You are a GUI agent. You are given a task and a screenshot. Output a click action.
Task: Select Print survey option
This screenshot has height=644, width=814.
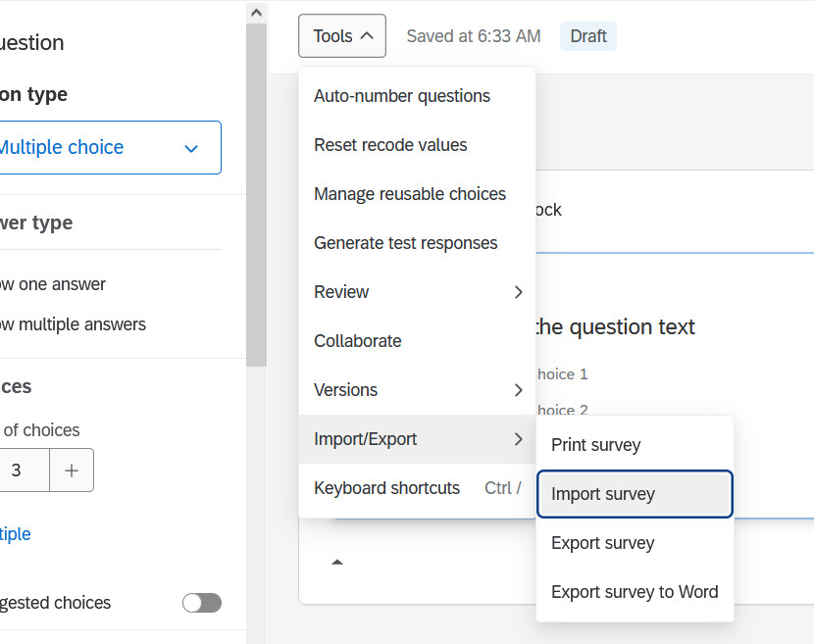click(x=596, y=445)
